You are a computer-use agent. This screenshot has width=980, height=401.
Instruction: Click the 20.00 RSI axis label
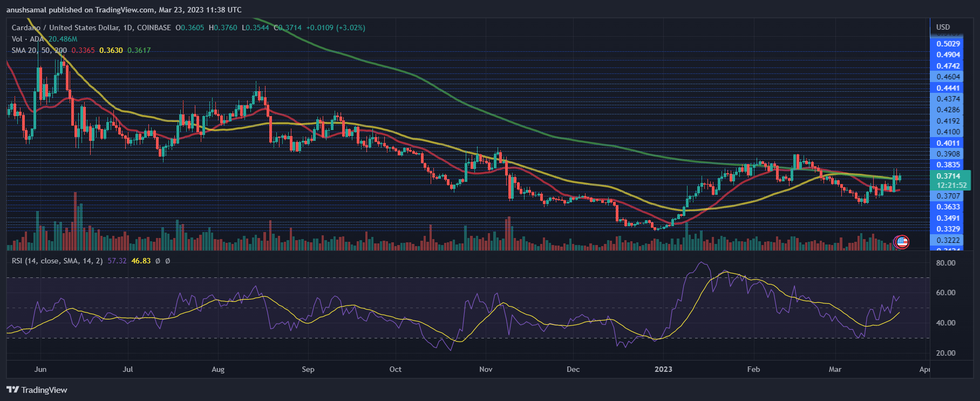[945, 353]
